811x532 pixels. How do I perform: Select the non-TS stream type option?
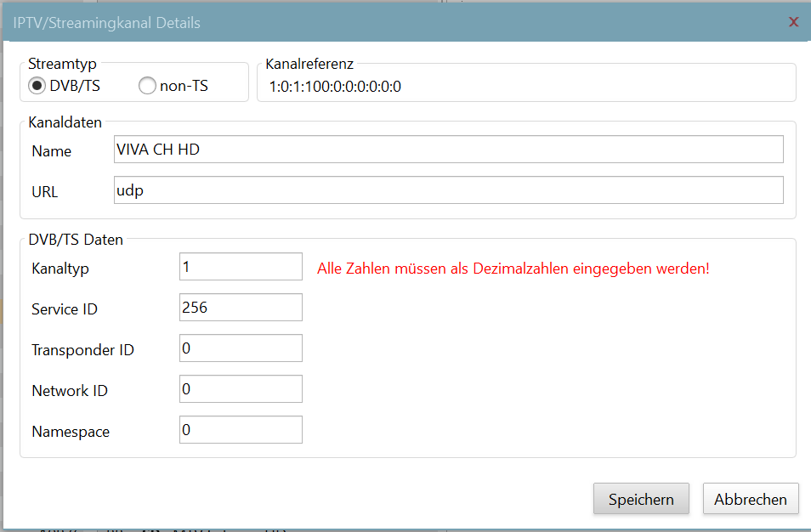point(147,86)
